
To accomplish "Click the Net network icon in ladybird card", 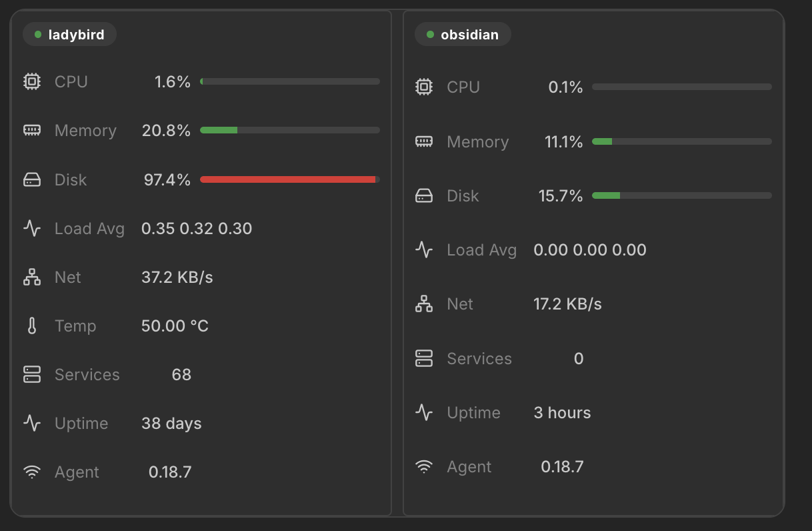I will (x=32, y=277).
